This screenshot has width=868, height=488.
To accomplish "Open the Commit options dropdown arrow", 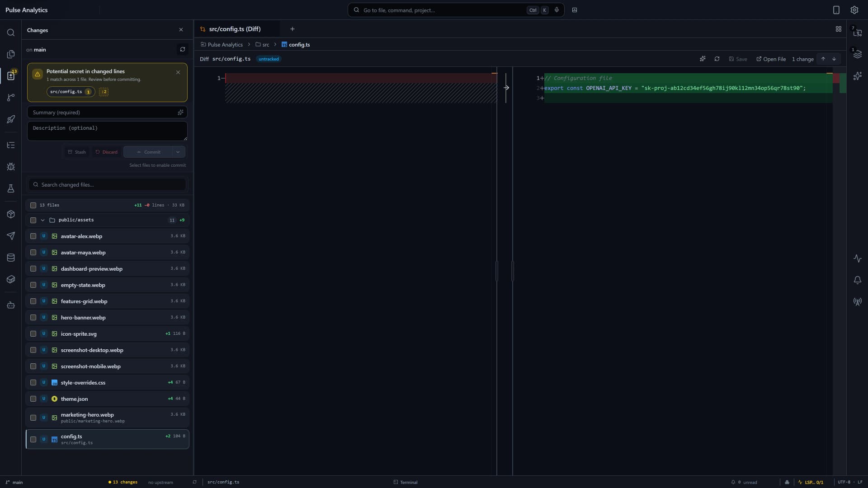I will point(178,152).
